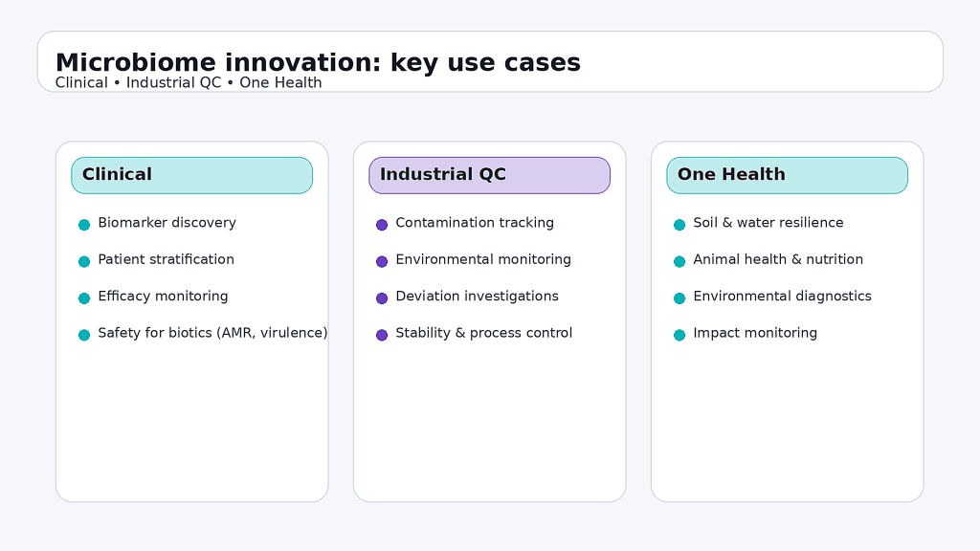
Task: Click the teal bullet beside Impact monitoring
Action: pos(679,335)
